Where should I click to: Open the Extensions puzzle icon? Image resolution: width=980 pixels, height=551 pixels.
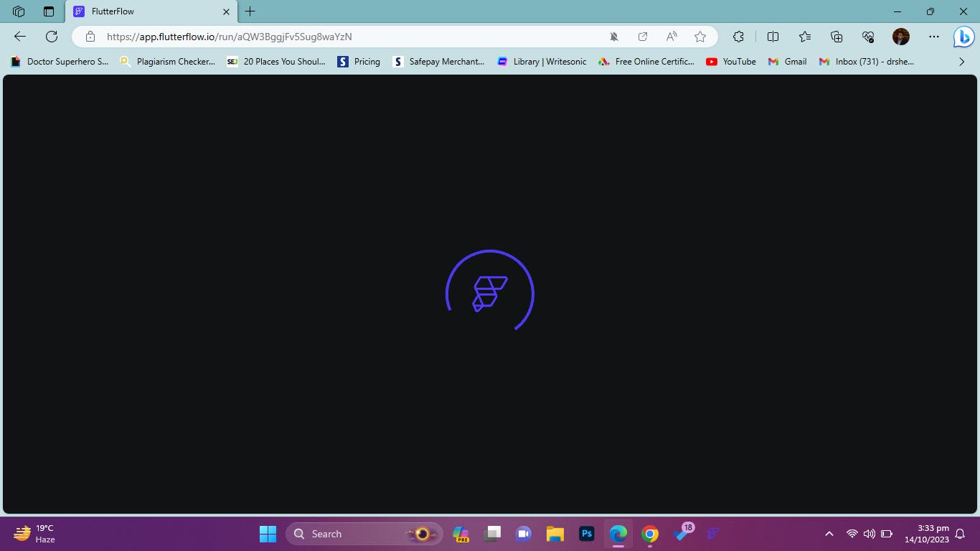(x=738, y=37)
